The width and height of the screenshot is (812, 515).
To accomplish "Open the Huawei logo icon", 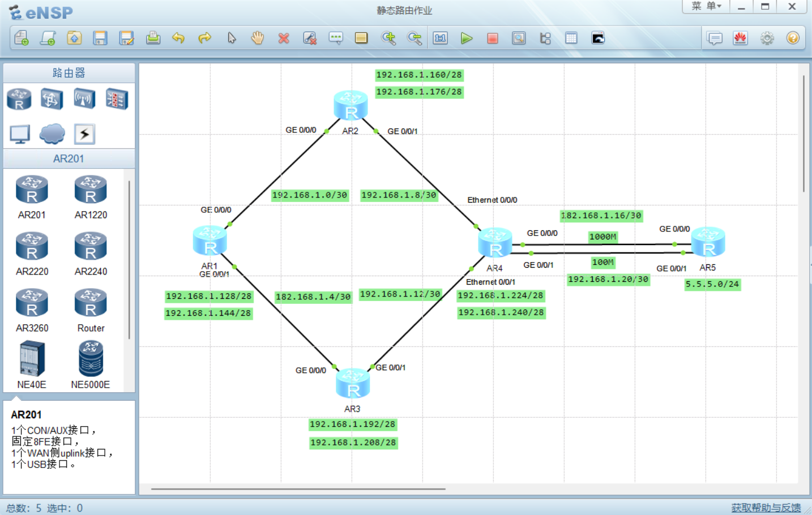I will click(x=740, y=38).
